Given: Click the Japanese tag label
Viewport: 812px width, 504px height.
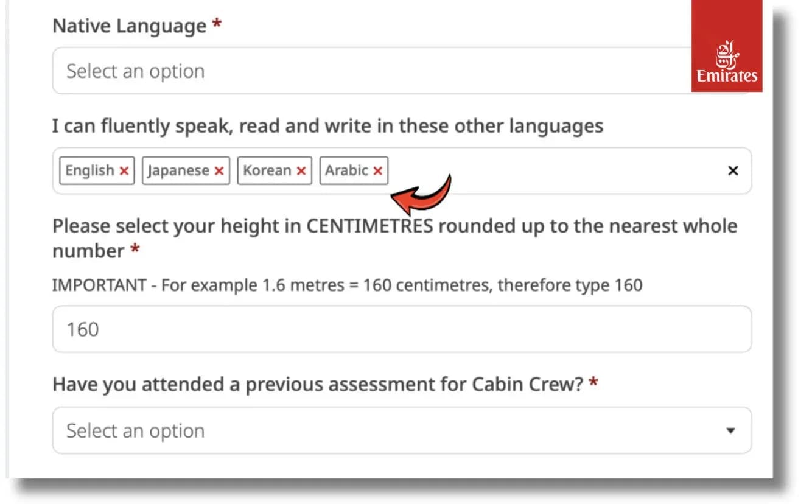Looking at the screenshot, I should (x=178, y=171).
